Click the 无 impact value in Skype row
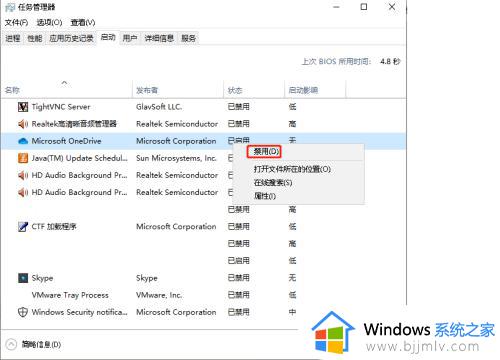The width and height of the screenshot is (500, 360). pyautogui.click(x=292, y=278)
